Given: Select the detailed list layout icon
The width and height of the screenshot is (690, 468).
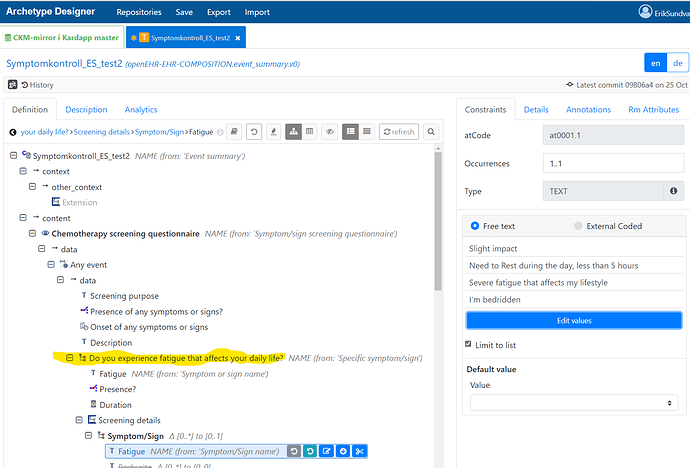Looking at the screenshot, I should tap(350, 132).
